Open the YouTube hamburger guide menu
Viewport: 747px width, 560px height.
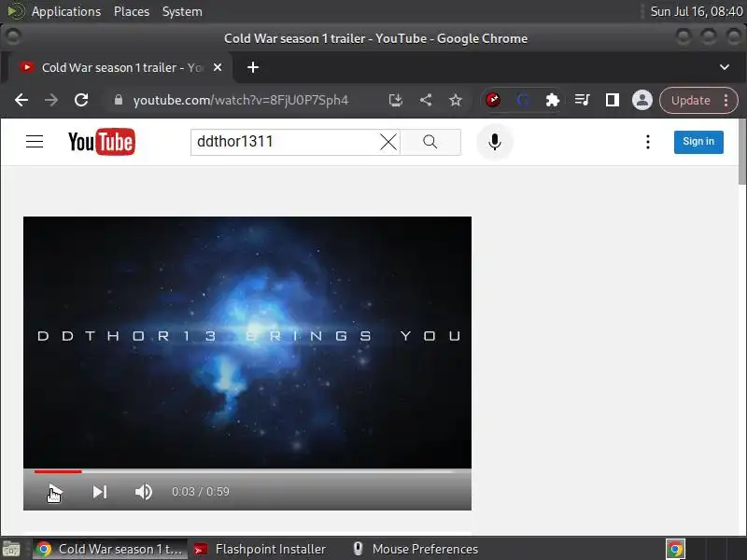(35, 142)
